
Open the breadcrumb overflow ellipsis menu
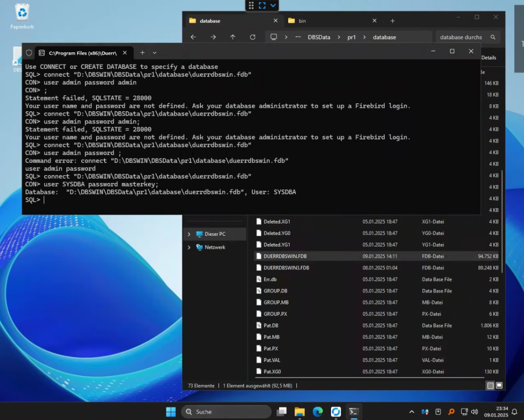tap(298, 37)
